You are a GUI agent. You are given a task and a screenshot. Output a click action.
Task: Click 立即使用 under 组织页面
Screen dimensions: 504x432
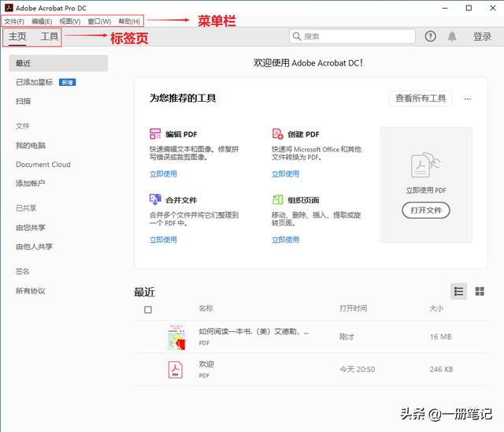click(285, 240)
